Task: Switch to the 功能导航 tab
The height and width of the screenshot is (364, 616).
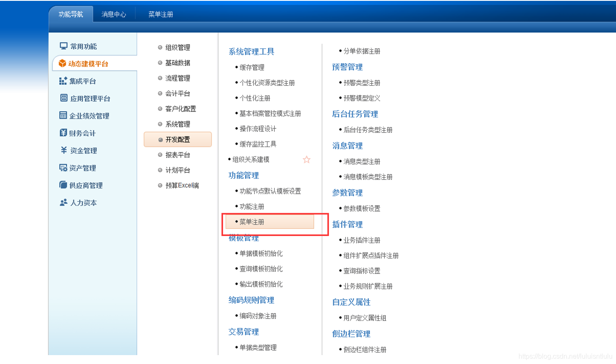Action: [x=71, y=14]
